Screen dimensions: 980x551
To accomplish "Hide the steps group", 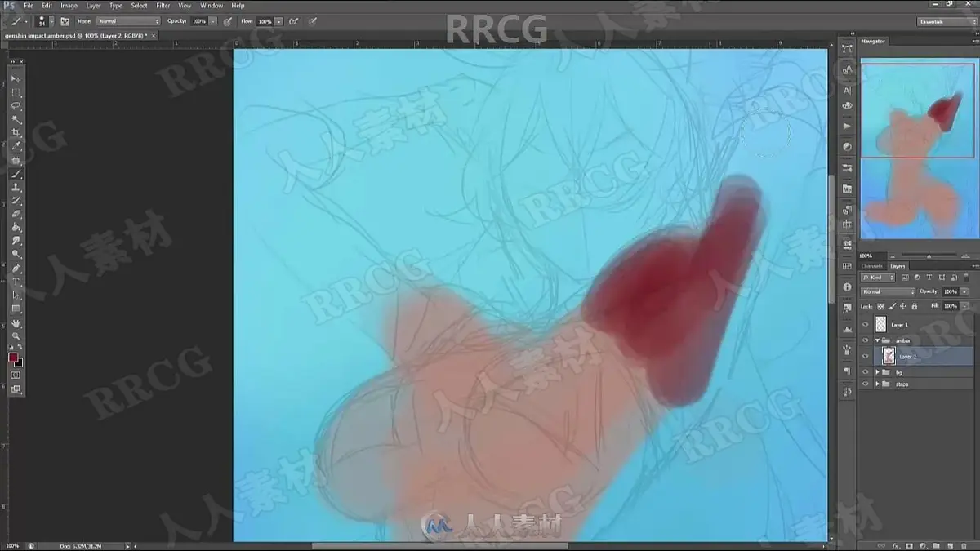I will (865, 384).
